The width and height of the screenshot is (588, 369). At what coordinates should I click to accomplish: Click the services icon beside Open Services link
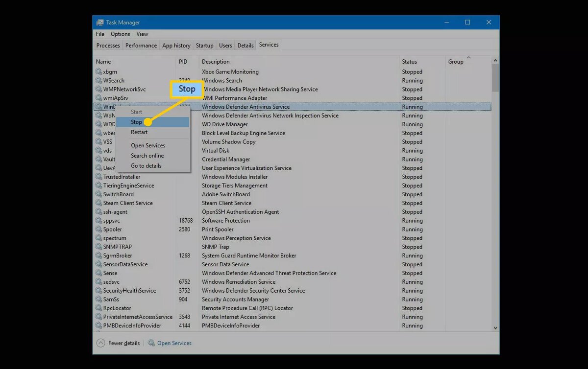click(151, 343)
